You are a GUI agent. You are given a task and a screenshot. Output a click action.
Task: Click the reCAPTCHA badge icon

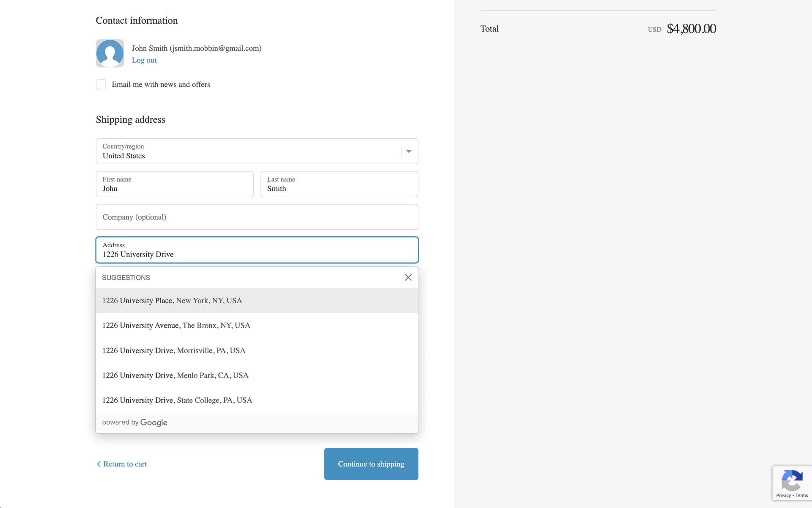click(x=792, y=480)
